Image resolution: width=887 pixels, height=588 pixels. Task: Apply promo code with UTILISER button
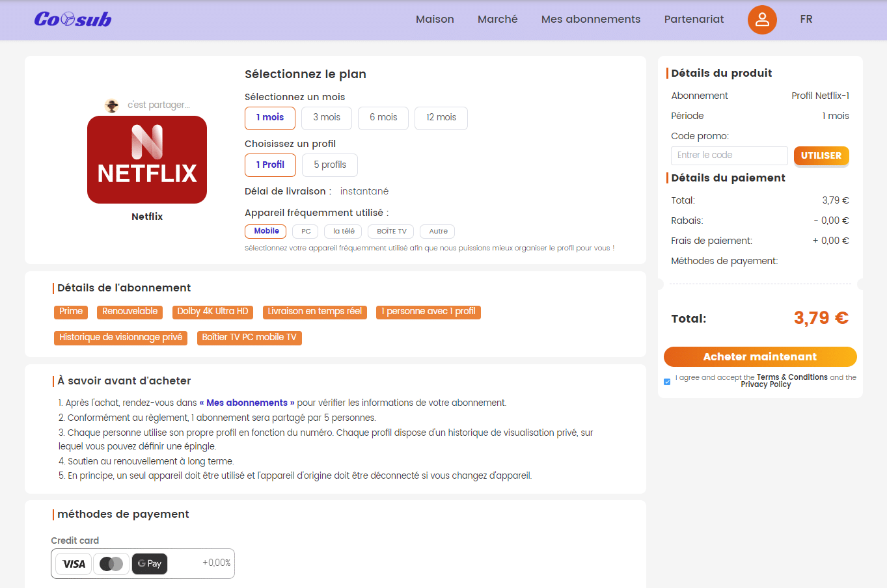(x=821, y=155)
